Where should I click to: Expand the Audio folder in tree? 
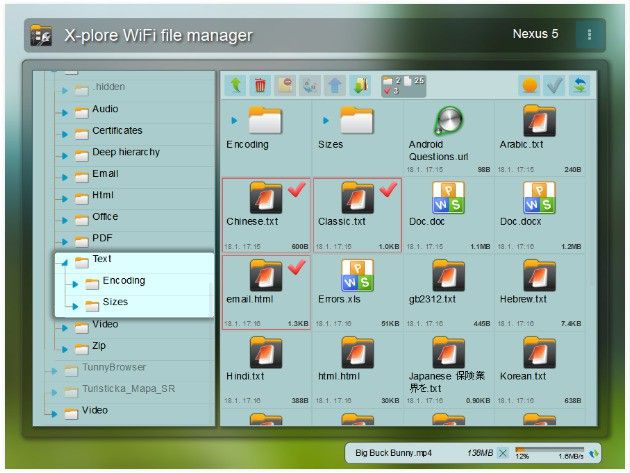click(65, 113)
